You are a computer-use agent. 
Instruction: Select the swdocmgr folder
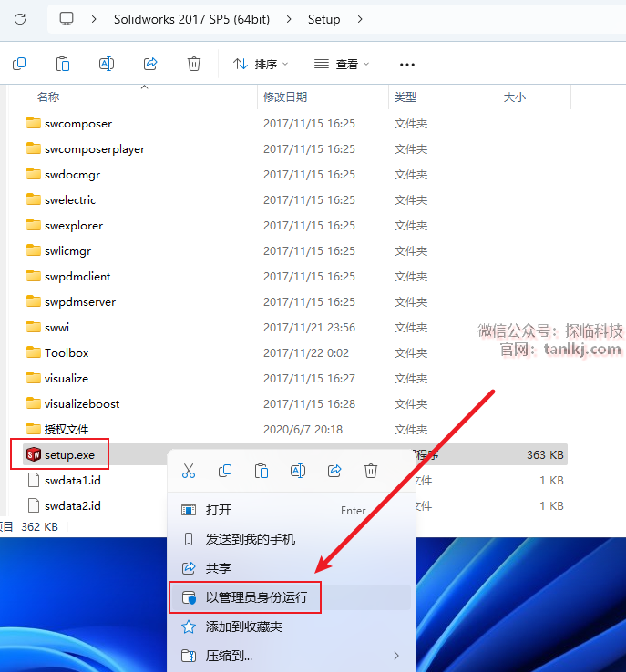pos(73,174)
